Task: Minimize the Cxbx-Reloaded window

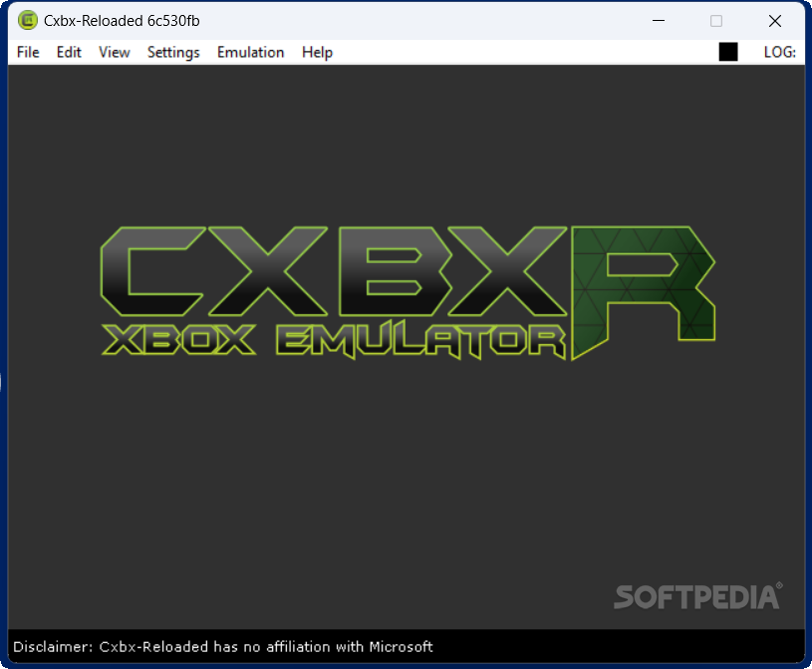Action: [x=659, y=21]
